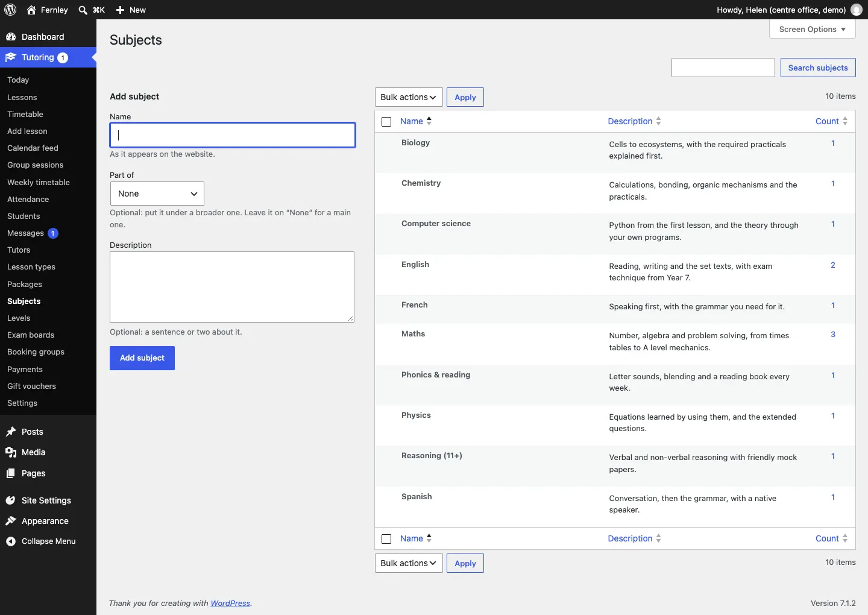
Task: Open the WordPress link in the footer
Action: [x=230, y=603]
